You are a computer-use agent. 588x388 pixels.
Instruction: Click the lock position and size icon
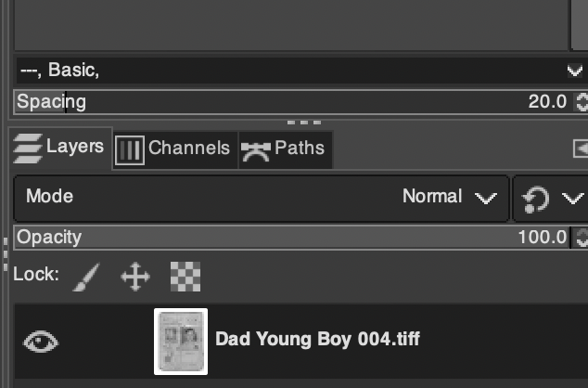click(x=135, y=276)
